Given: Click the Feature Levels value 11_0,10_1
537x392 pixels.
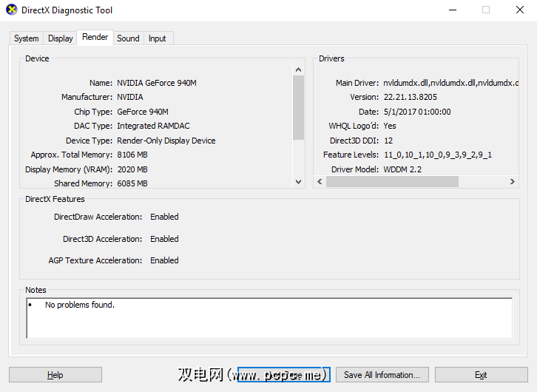Looking at the screenshot, I should (x=438, y=155).
